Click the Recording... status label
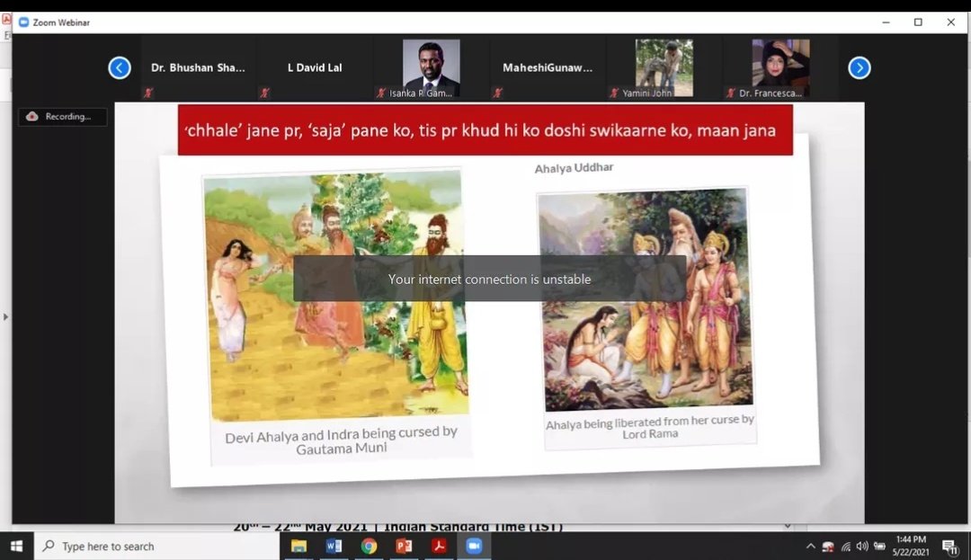 (x=68, y=116)
